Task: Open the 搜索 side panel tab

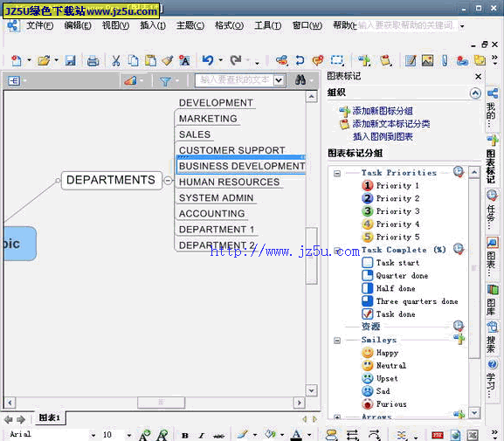Action: pos(492,338)
